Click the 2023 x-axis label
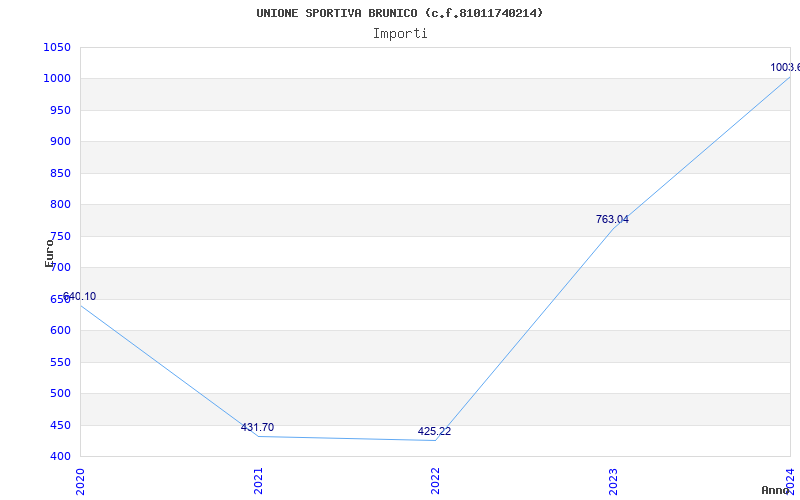800x500 pixels. pyautogui.click(x=613, y=481)
